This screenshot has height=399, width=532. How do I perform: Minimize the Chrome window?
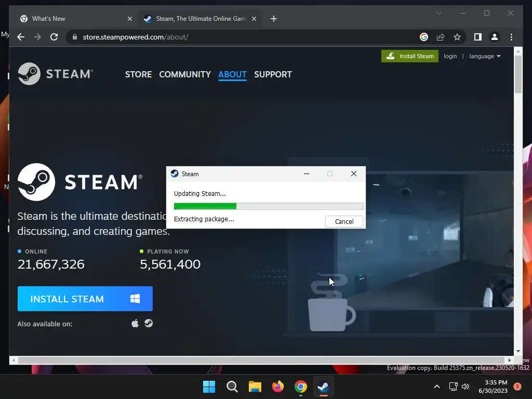pos(463,13)
